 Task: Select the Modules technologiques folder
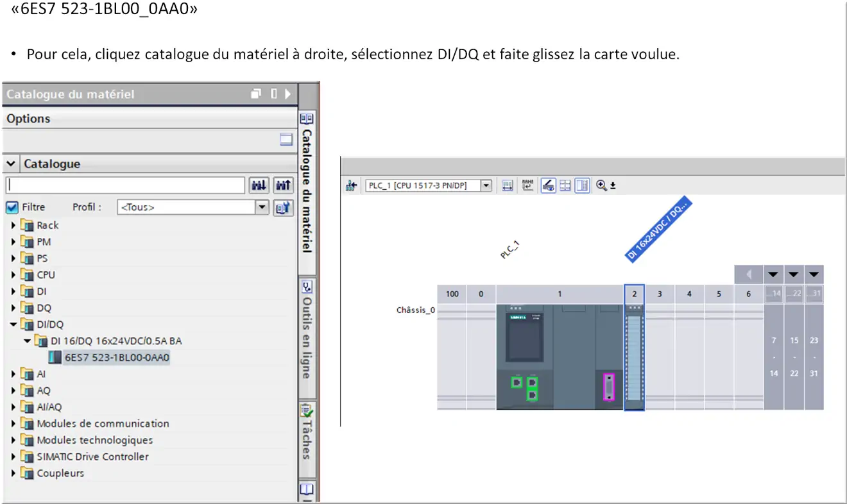95,440
